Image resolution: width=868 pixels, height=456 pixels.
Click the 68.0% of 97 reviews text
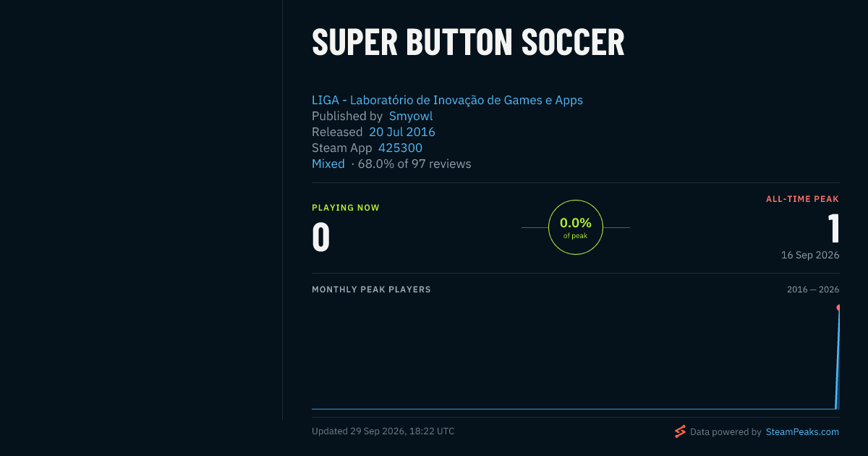tap(414, 164)
